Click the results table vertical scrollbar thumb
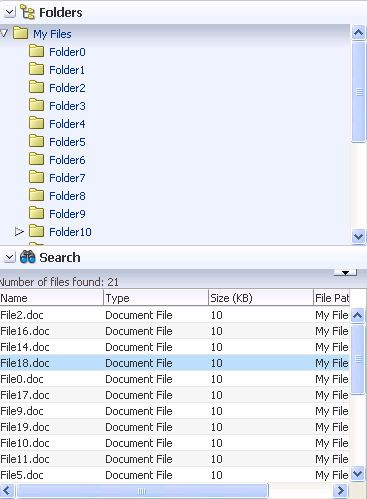Image resolution: width=367 pixels, height=499 pixels. point(358,359)
